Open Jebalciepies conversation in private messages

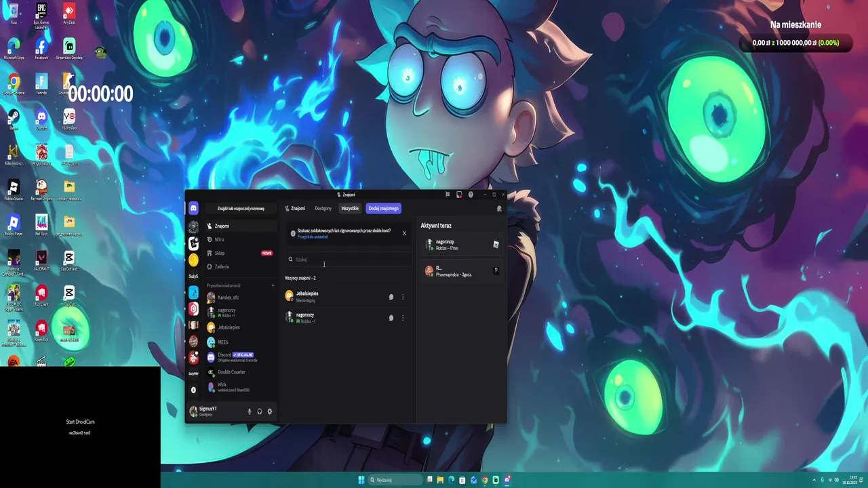click(241, 327)
